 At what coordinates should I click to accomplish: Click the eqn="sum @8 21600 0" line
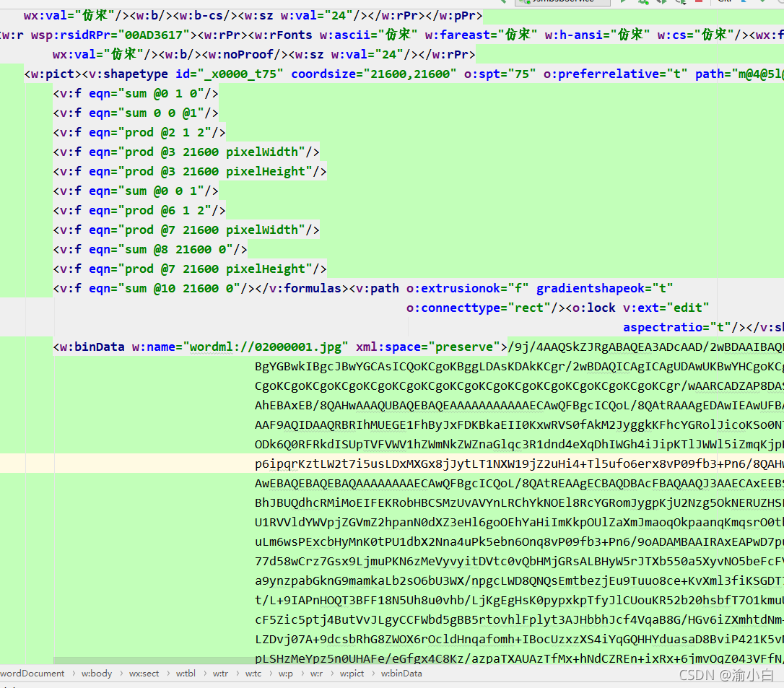pos(150,250)
